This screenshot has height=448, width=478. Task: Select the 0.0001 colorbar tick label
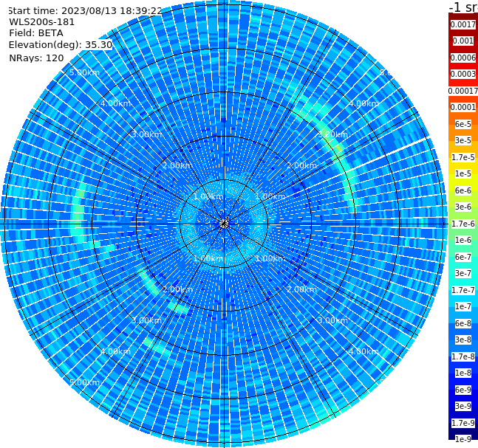tap(463, 107)
